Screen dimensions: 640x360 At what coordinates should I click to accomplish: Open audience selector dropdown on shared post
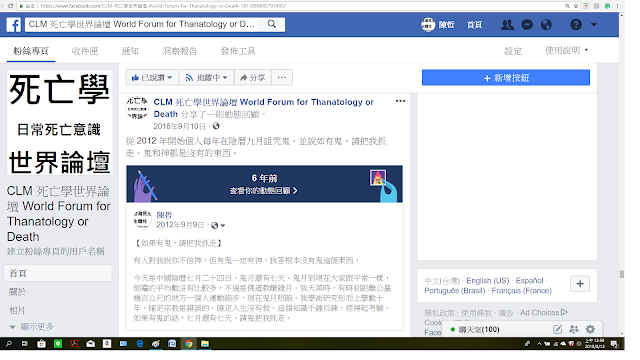(x=218, y=225)
